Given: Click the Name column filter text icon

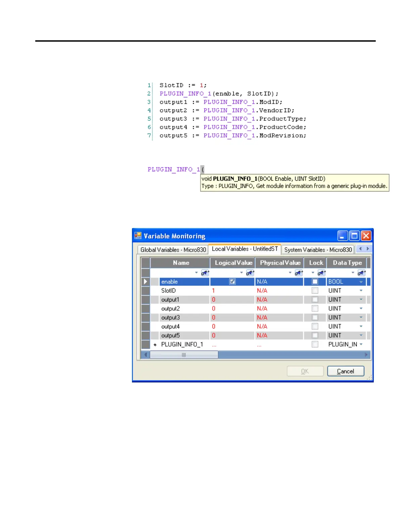Looking at the screenshot, I should (x=205, y=273).
